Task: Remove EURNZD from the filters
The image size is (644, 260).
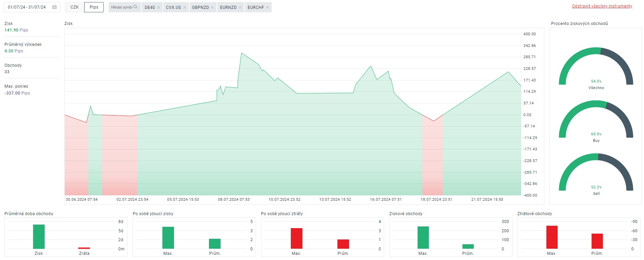Action: tap(240, 8)
